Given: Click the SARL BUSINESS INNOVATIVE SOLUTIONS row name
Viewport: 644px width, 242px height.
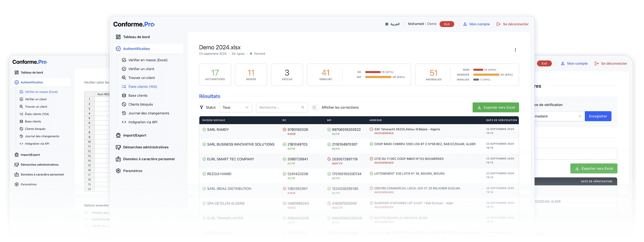Looking at the screenshot, I should pyautogui.click(x=241, y=144).
